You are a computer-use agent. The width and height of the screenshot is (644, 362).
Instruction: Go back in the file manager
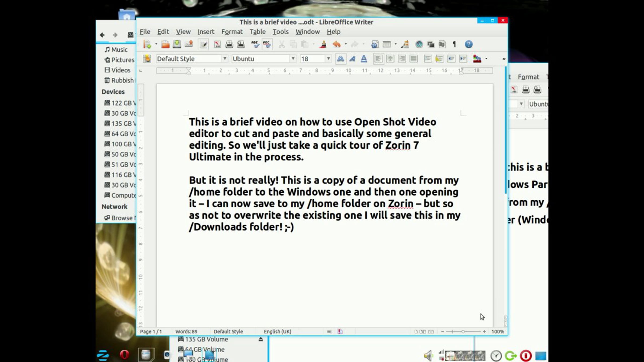click(102, 35)
